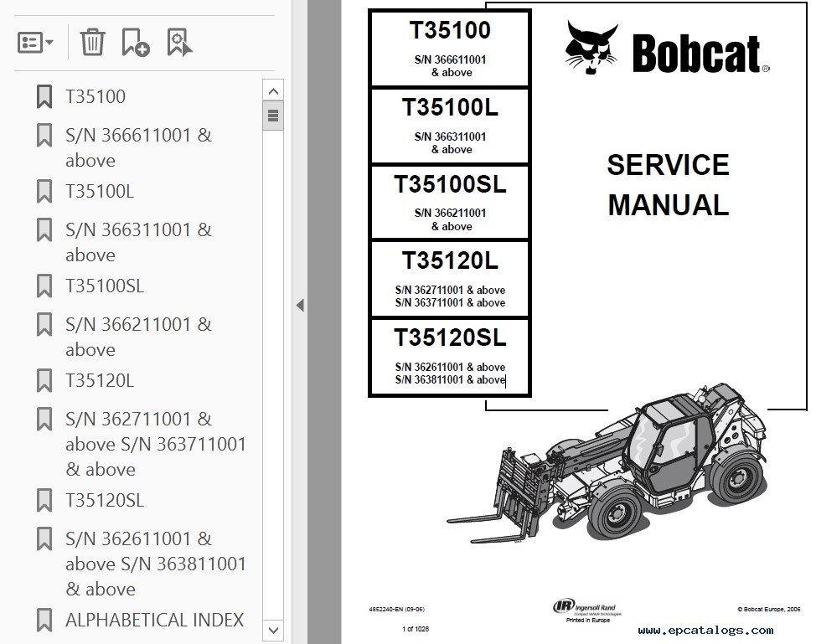The height and width of the screenshot is (644, 816).
Task: Click the find current bookmark icon
Action: coord(179,42)
